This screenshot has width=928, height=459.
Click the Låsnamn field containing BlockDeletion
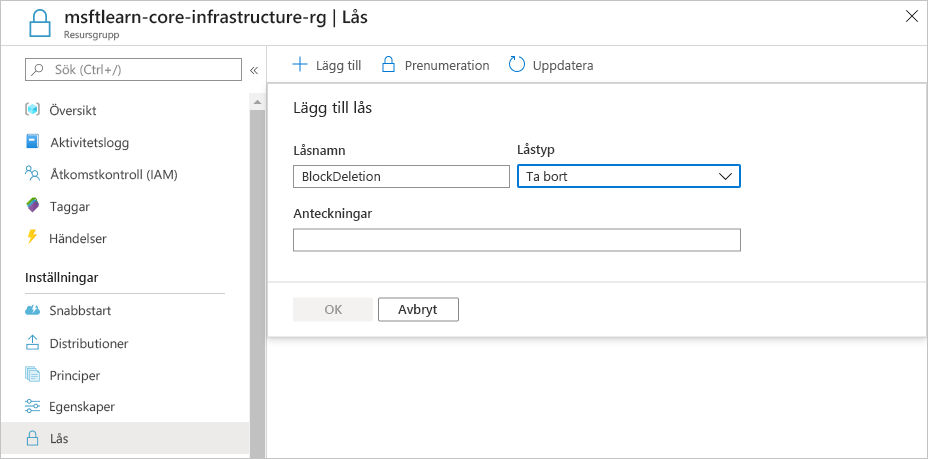point(401,176)
